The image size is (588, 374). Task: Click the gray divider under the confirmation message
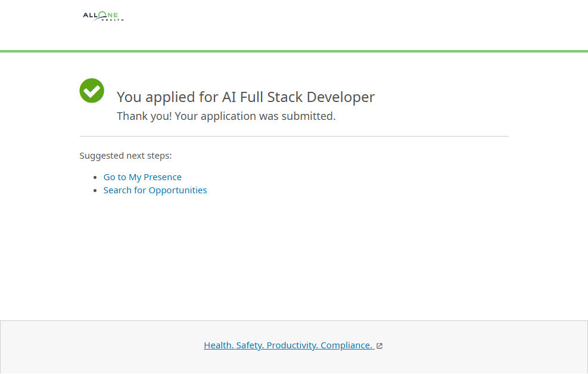pyautogui.click(x=294, y=137)
